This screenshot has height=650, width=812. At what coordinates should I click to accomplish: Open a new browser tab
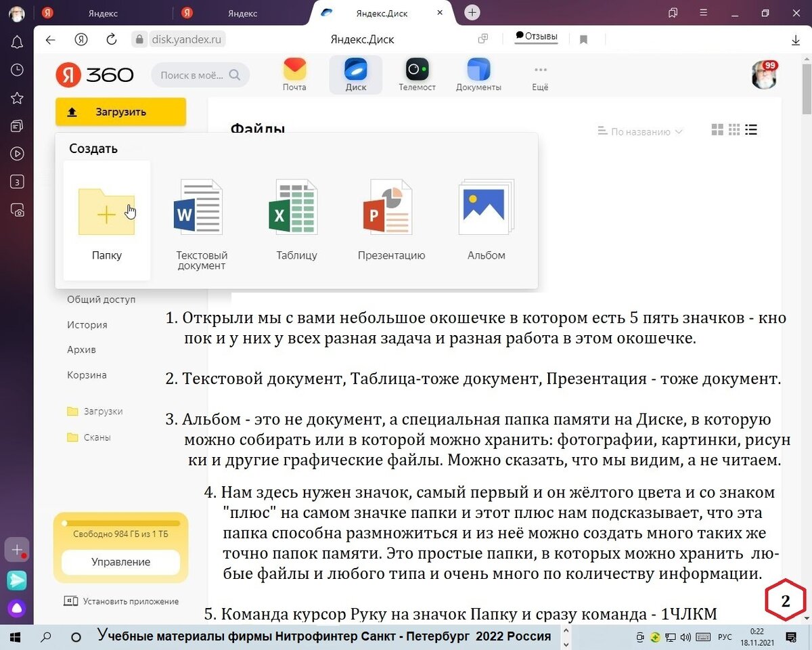(472, 13)
